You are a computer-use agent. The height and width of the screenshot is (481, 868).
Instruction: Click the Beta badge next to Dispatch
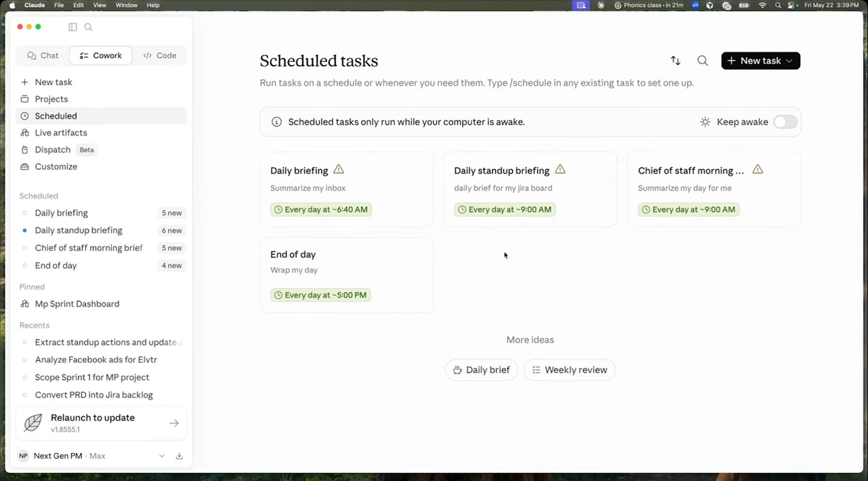coord(87,150)
